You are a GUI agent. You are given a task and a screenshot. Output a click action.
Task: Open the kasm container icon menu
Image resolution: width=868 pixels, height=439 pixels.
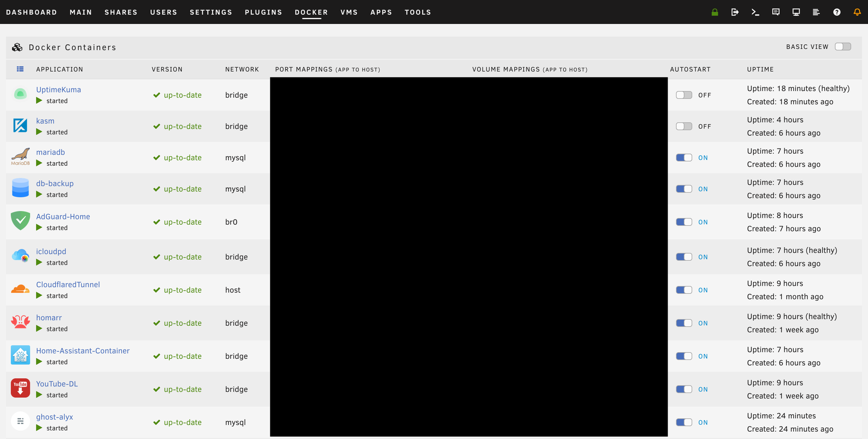click(x=20, y=126)
